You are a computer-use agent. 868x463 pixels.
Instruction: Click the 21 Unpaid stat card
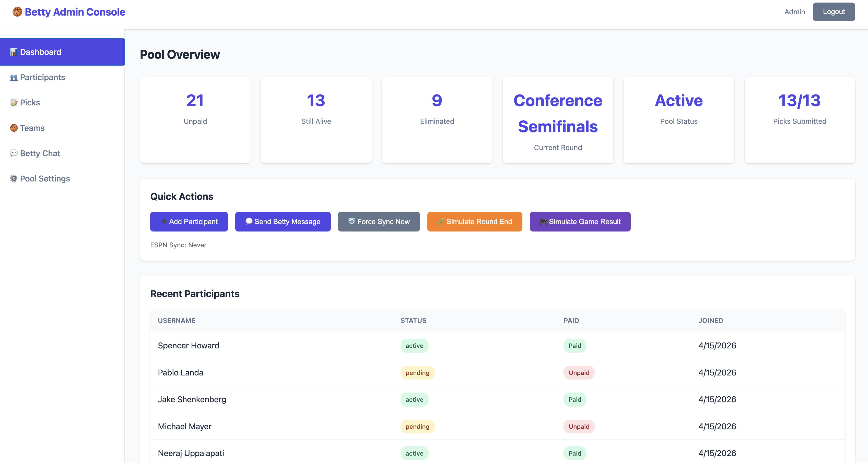point(195,120)
